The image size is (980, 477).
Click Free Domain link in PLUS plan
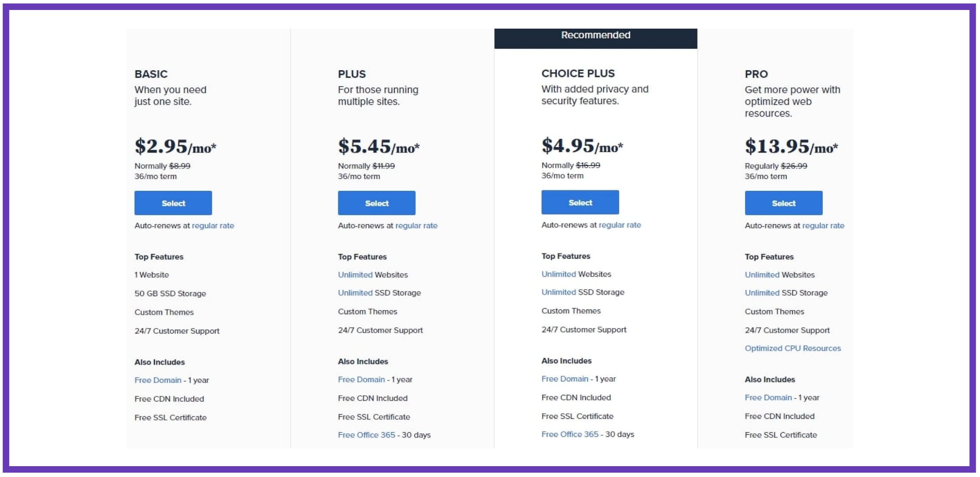[361, 379]
